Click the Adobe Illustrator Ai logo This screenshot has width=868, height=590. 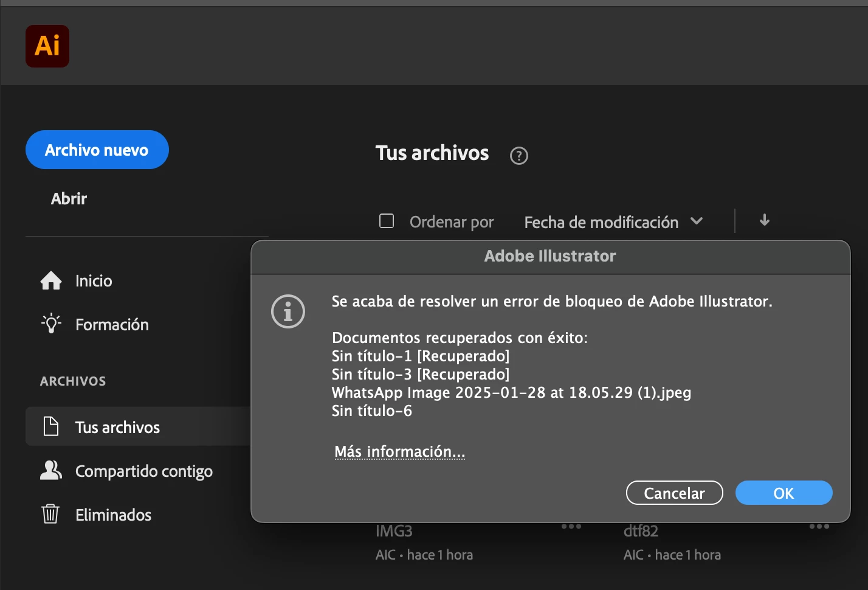pos(47,46)
